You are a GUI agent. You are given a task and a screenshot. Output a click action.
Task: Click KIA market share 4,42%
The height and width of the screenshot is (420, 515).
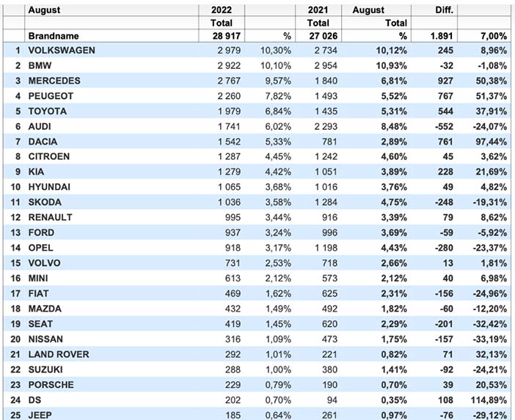click(x=278, y=172)
